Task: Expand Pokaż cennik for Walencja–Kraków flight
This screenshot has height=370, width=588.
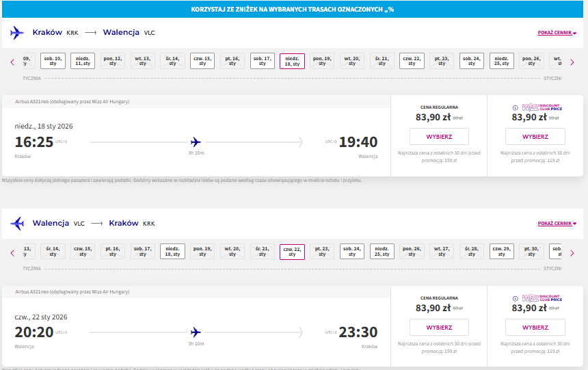Action: pyautogui.click(x=557, y=223)
